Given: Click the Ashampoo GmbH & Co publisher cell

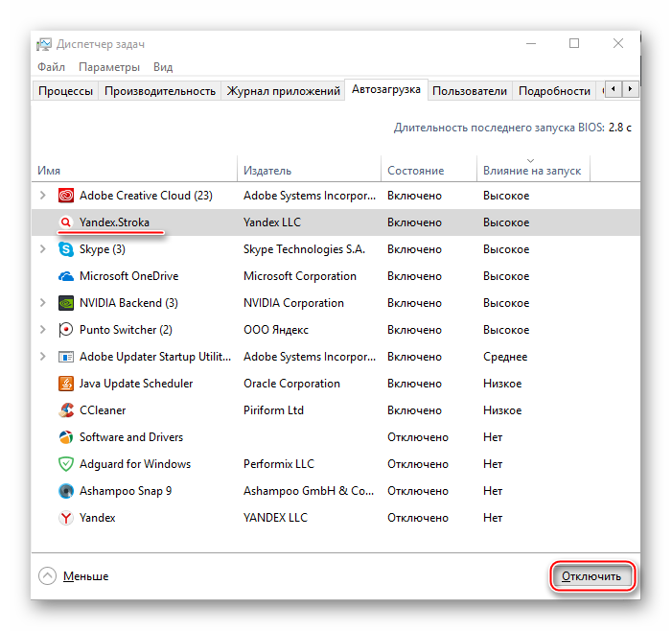Looking at the screenshot, I should 308,491.
